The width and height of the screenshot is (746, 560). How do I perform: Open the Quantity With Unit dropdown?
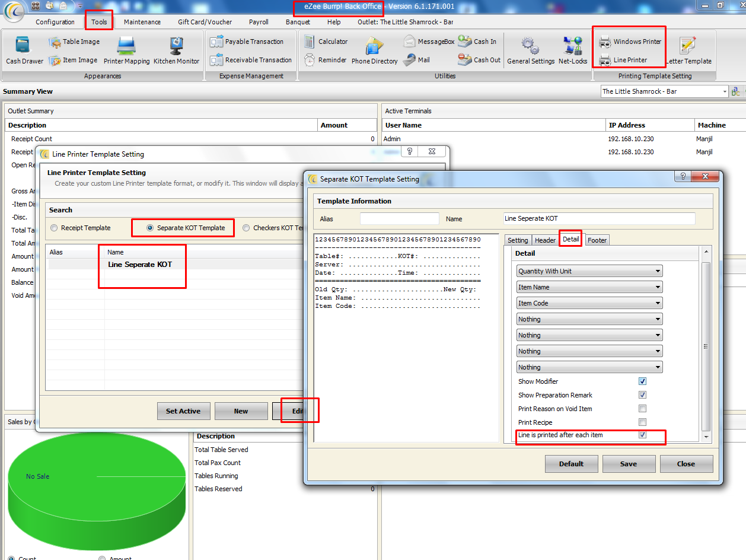coord(589,271)
